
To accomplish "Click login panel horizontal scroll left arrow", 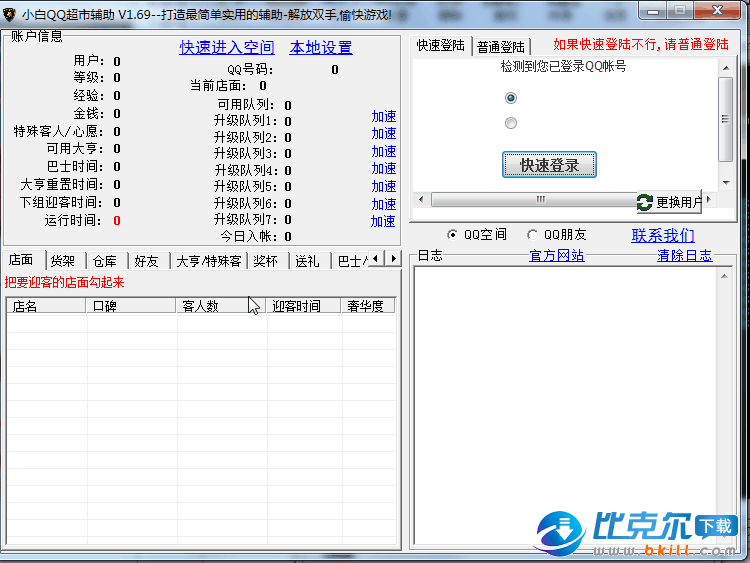I will (420, 199).
